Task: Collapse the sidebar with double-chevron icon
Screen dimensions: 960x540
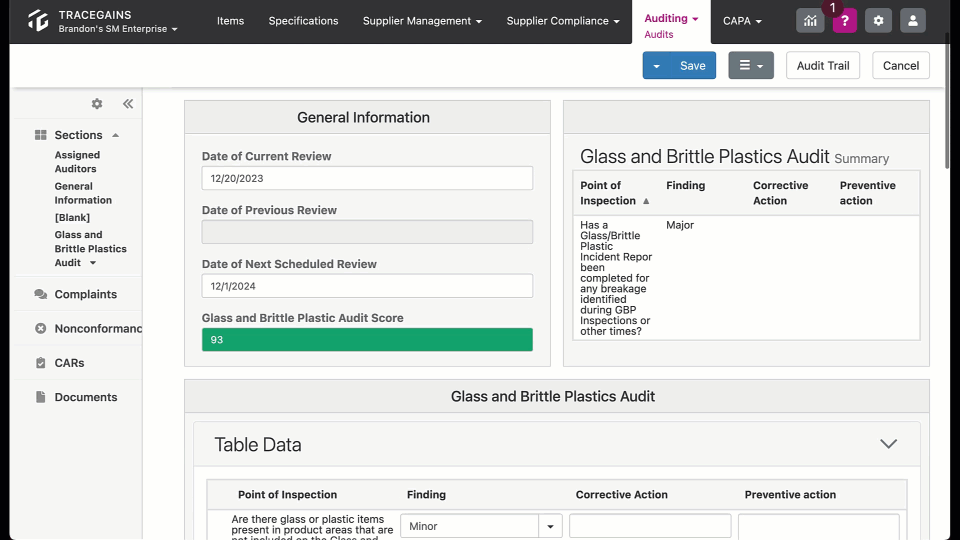Action: [128, 103]
